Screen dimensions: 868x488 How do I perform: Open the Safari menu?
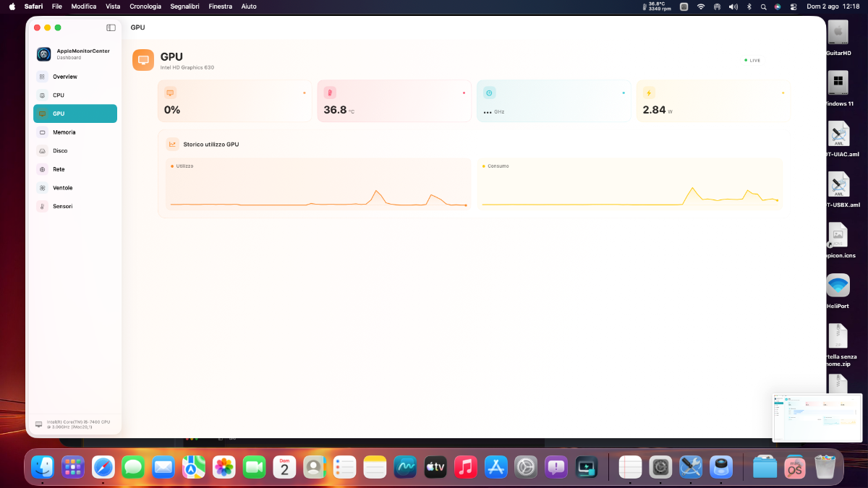pyautogui.click(x=33, y=7)
